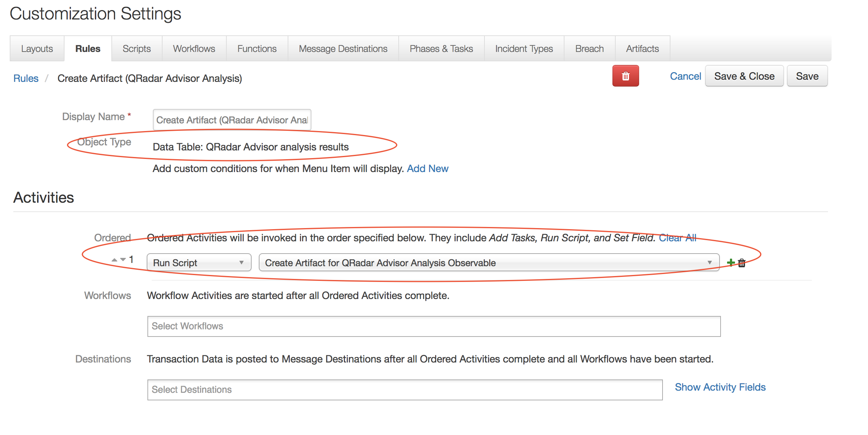Select the Message Destinations tab
868x435 pixels.
click(343, 49)
